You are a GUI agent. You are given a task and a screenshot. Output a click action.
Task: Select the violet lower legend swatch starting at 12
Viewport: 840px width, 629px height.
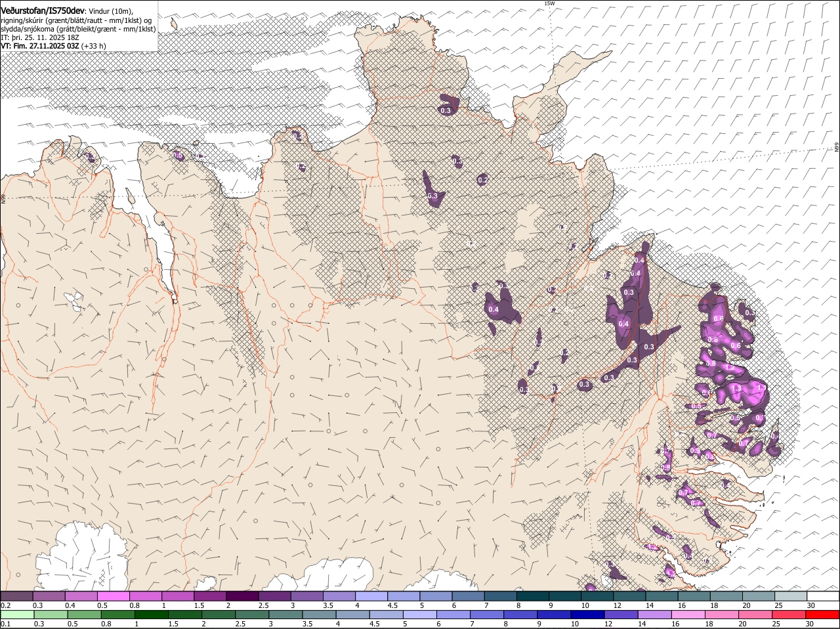coord(621,615)
